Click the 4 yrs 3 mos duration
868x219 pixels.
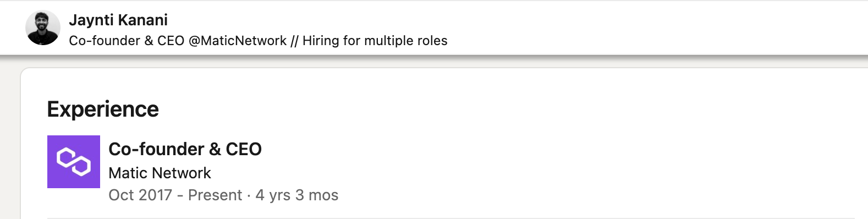click(297, 195)
